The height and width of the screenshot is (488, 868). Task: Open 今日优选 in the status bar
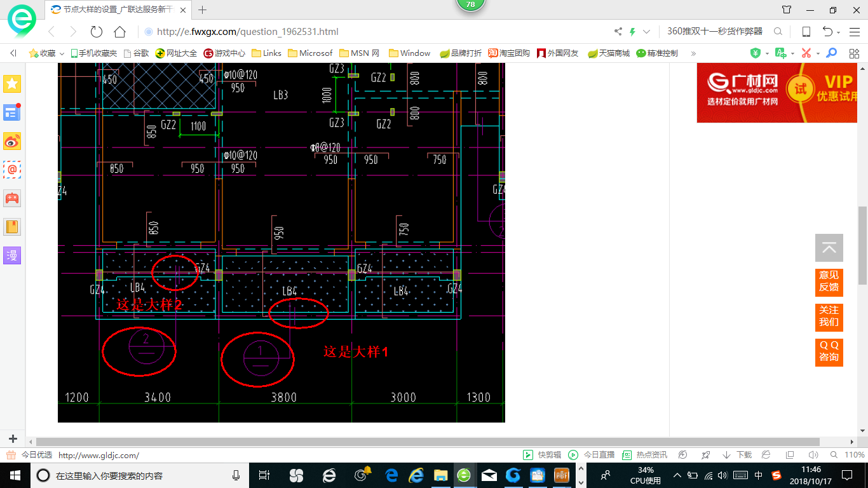pyautogui.click(x=29, y=455)
